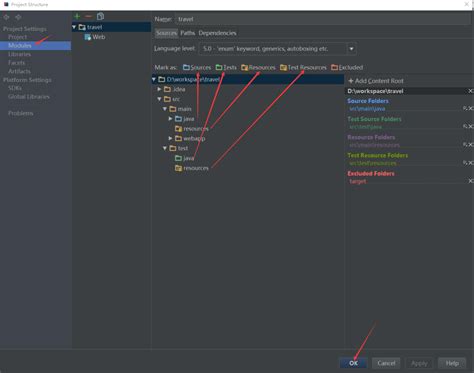Switch to the Paths tab
The image size is (474, 373).
187,33
